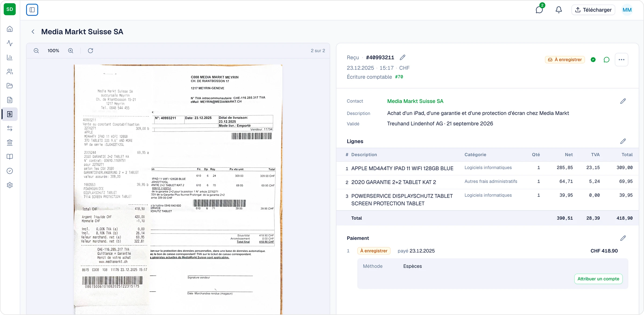Click the À enregistrer status badge at top
Image resolution: width=644 pixels, height=315 pixels.
(x=565, y=60)
